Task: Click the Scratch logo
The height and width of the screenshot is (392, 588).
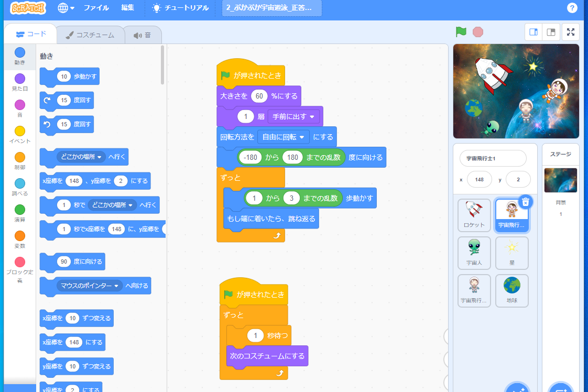Action: [x=28, y=8]
